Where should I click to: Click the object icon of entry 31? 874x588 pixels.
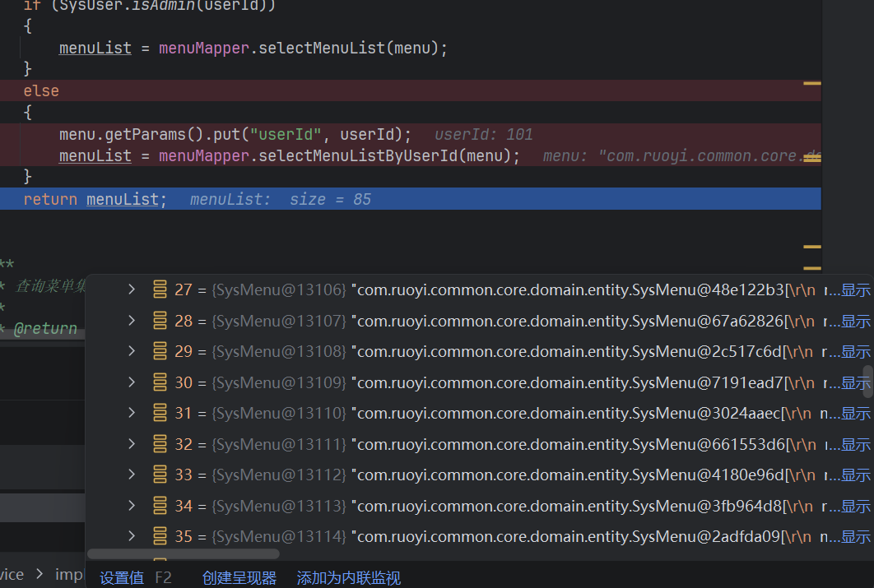pos(160,413)
